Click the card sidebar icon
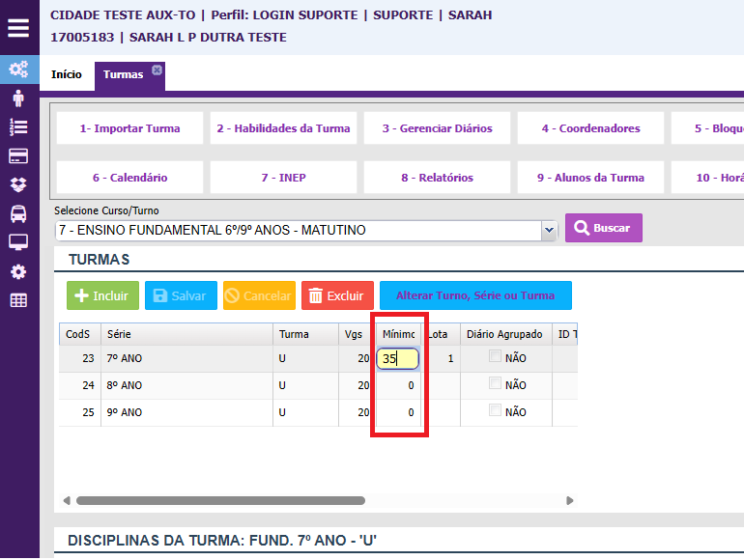 point(18,156)
